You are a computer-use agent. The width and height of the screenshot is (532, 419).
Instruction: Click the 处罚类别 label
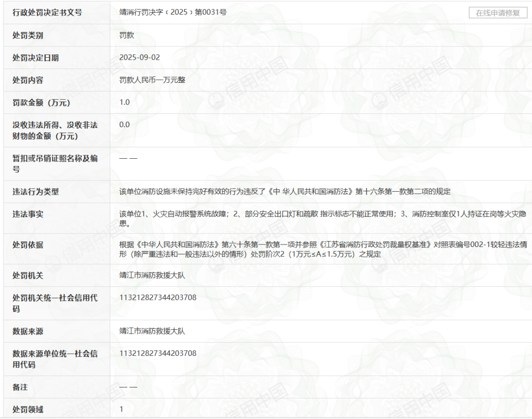click(28, 35)
